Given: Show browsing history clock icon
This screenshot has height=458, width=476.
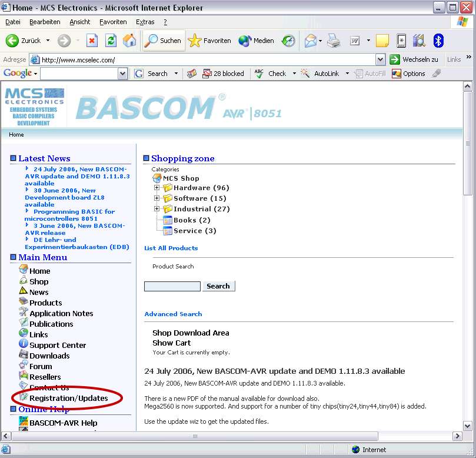Looking at the screenshot, I should (x=288, y=41).
